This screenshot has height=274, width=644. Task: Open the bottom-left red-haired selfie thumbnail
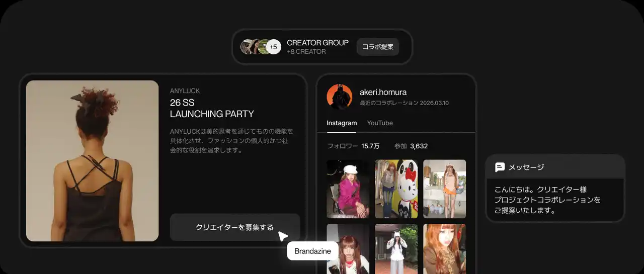click(x=348, y=249)
